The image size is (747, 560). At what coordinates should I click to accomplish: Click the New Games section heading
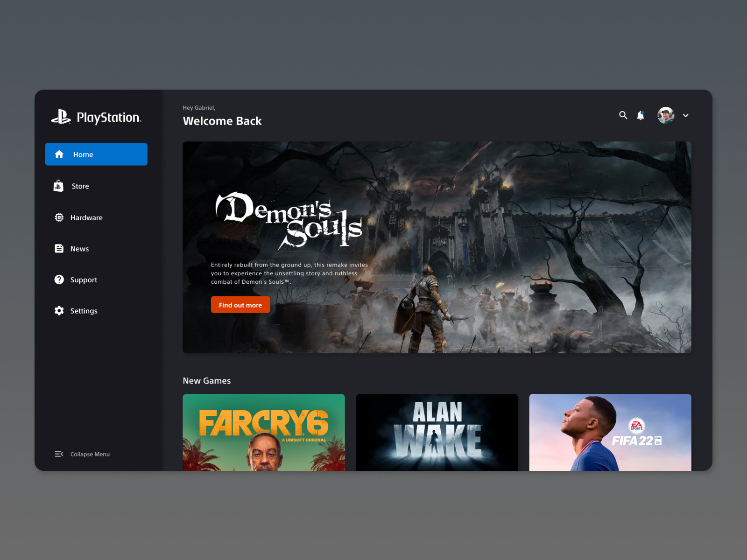[207, 381]
